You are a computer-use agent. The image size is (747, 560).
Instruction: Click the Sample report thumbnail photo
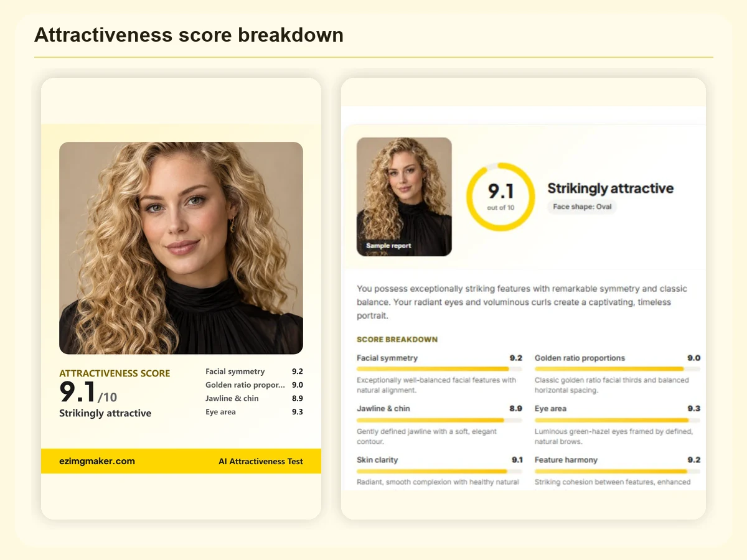[404, 197]
